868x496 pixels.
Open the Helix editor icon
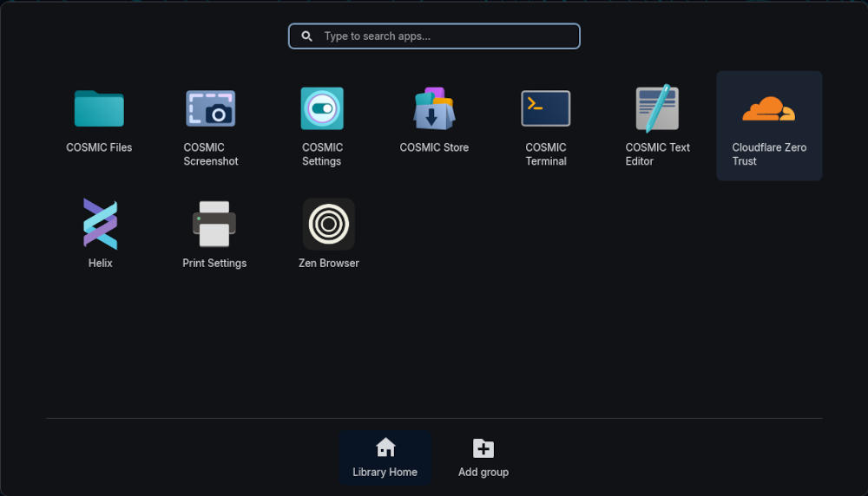(x=100, y=224)
